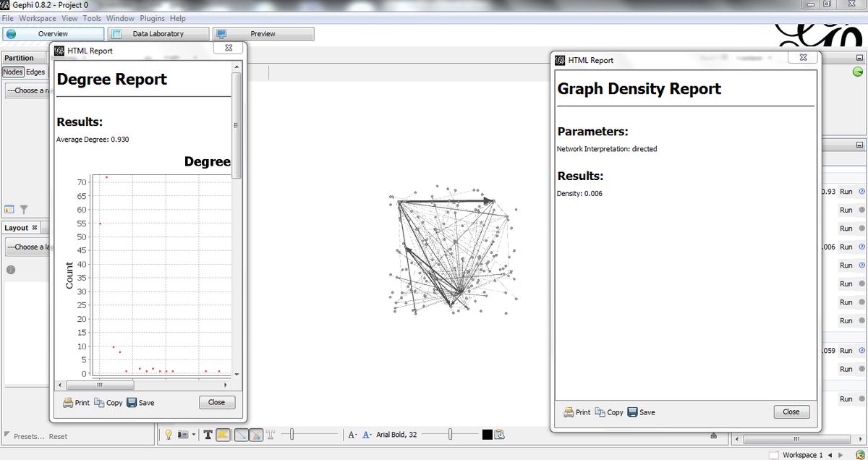Open the Partition 'Choose a' parameter dropdown
This screenshot has width=868, height=460.
click(27, 90)
